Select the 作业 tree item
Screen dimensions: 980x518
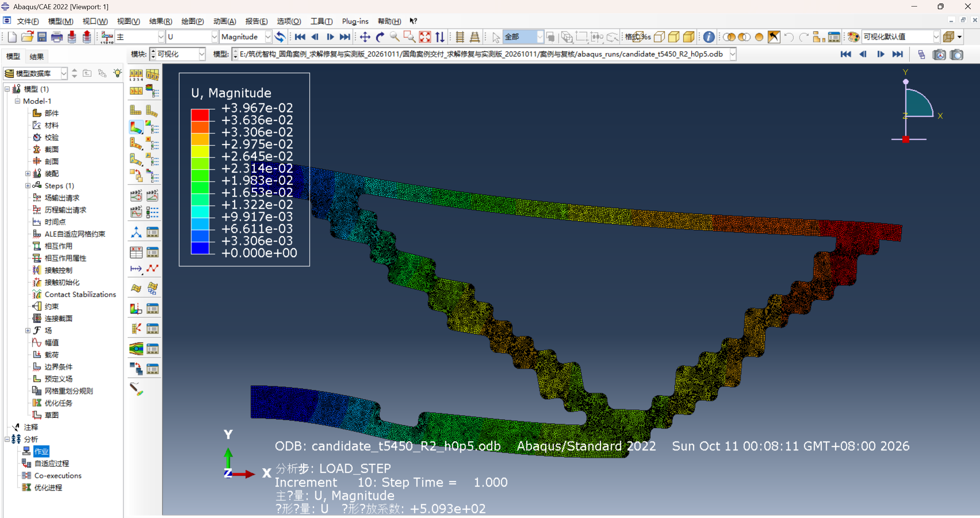41,451
